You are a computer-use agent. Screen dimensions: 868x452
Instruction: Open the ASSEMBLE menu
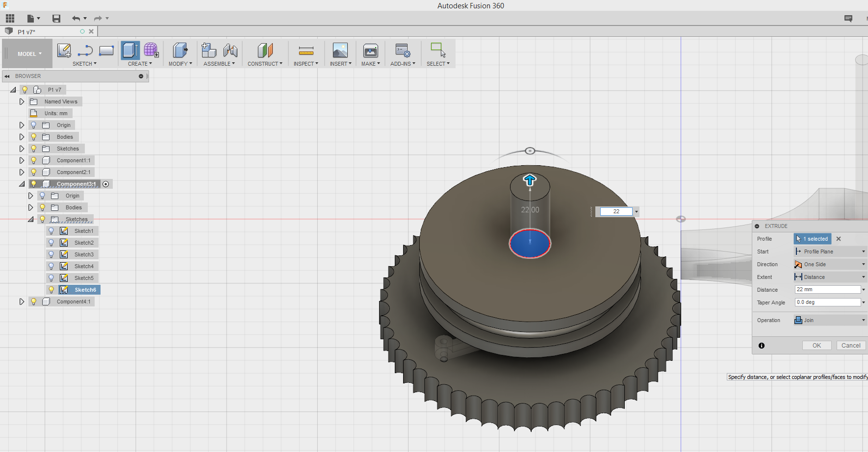click(219, 64)
